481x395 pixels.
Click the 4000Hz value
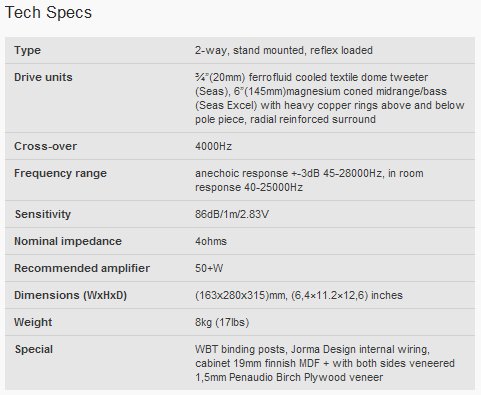[x=213, y=146]
